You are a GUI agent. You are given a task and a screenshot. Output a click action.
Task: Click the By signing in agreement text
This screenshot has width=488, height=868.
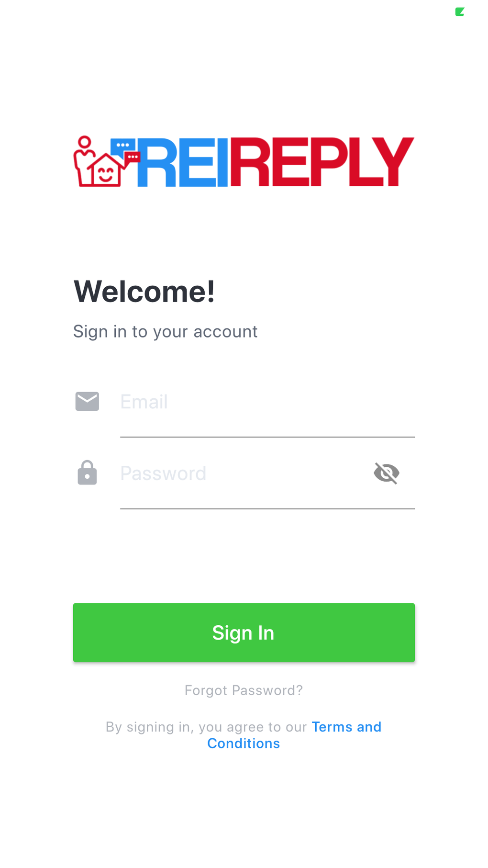pos(206,727)
